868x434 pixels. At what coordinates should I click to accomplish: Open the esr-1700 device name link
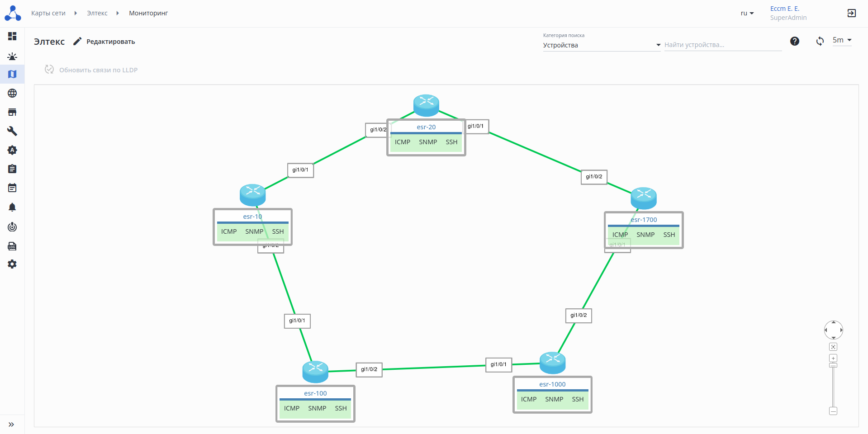point(644,220)
